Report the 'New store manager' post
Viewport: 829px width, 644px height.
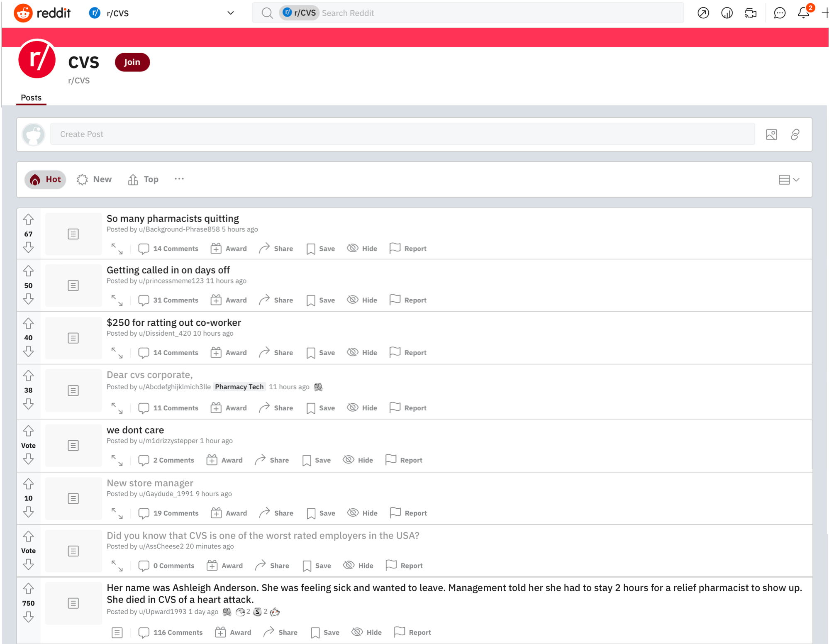point(409,513)
